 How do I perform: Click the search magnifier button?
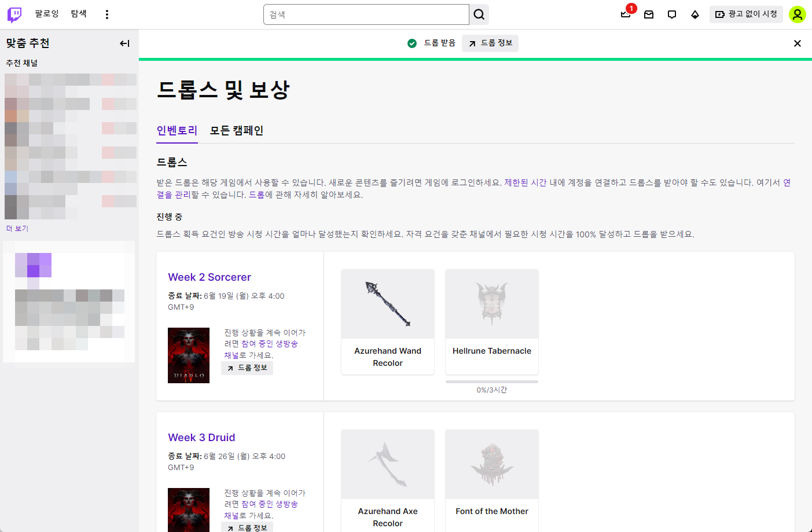(x=479, y=14)
